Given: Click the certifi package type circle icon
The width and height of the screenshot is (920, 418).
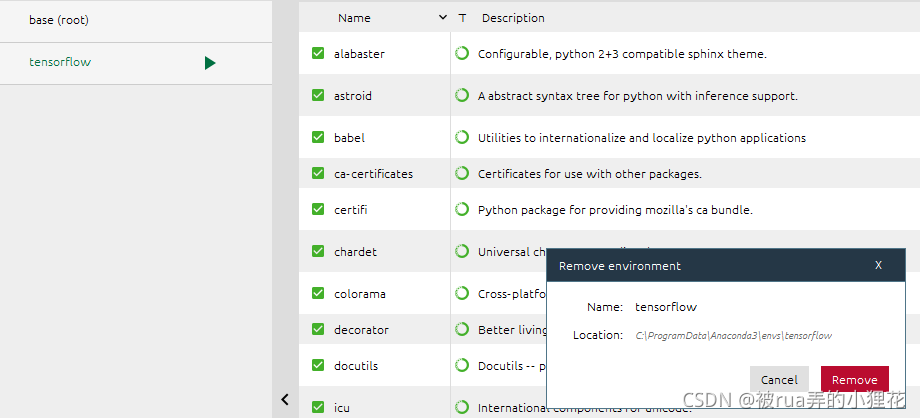Looking at the screenshot, I should [x=462, y=209].
